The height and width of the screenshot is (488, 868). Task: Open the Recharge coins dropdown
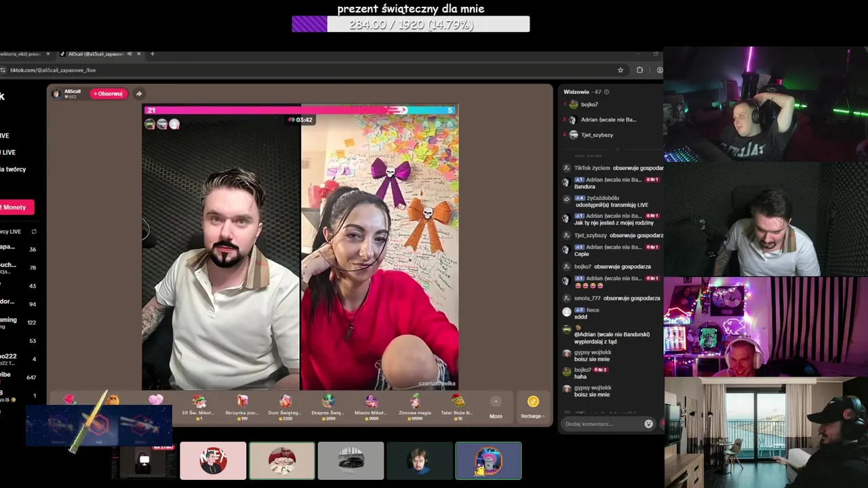tap(532, 408)
